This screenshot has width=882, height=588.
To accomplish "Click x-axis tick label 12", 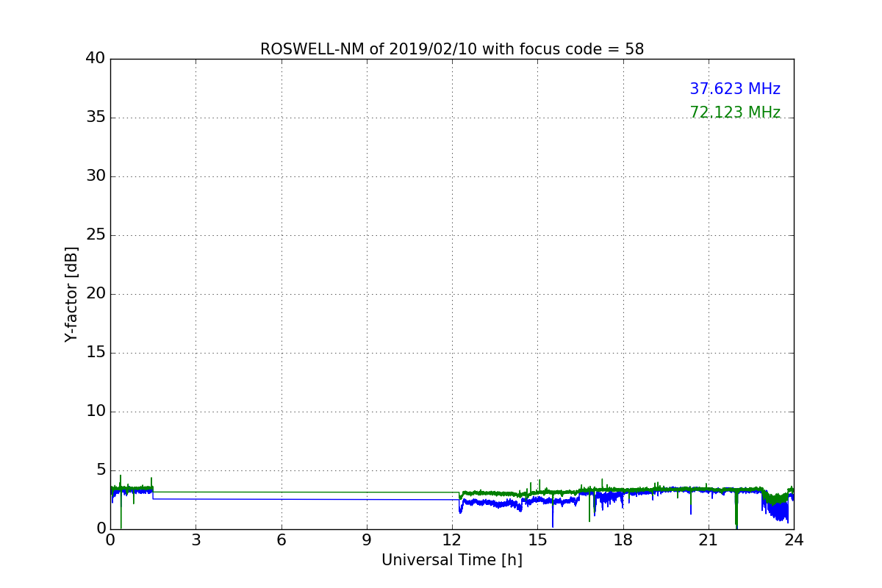I will coord(452,539).
